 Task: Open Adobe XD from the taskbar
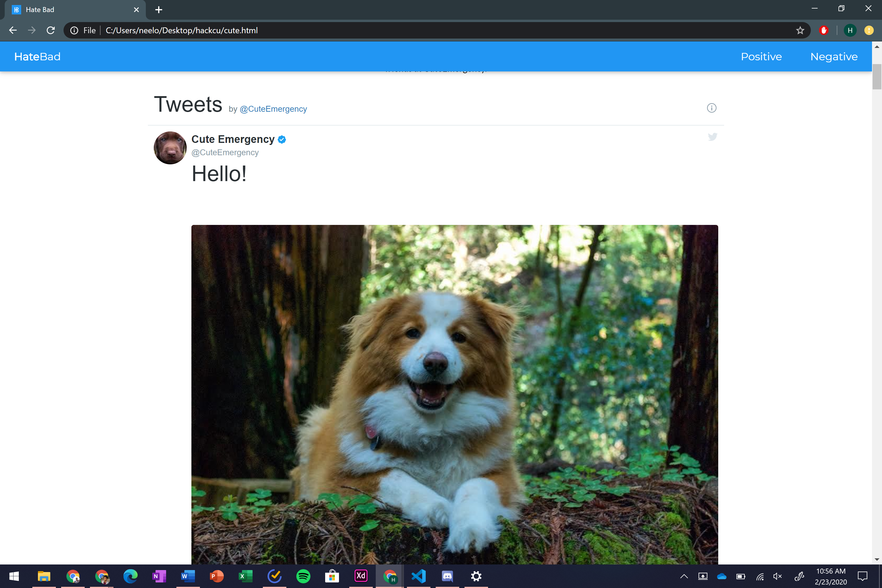click(x=361, y=576)
